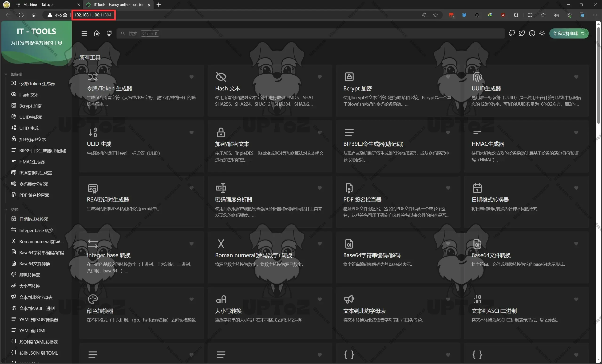The height and width of the screenshot is (364, 602).
Task: Open the Twitter bird icon
Action: 522,33
